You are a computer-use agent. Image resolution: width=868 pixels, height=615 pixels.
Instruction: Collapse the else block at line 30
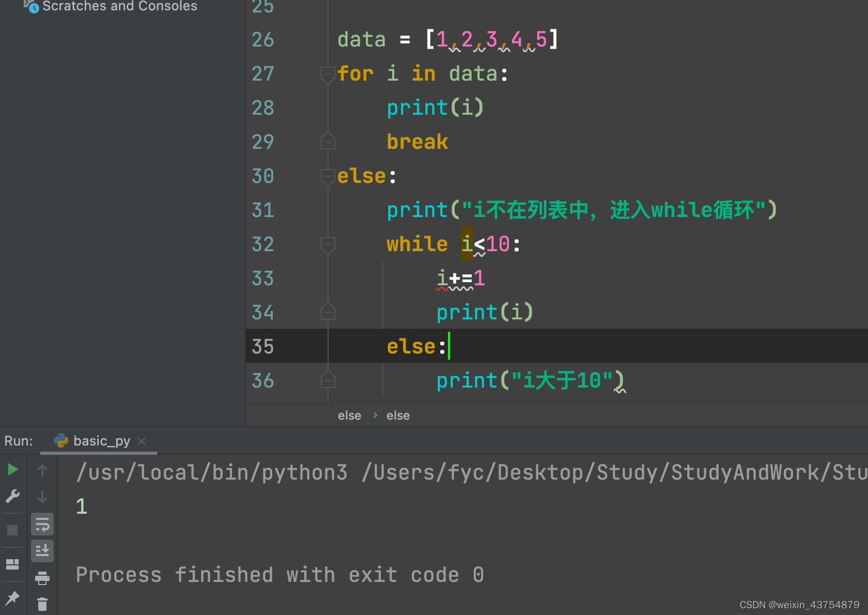coord(328,176)
